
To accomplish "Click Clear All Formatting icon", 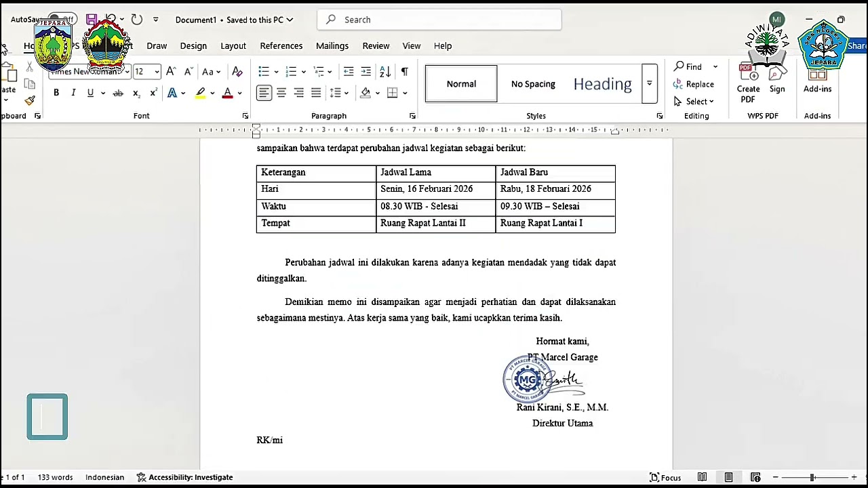I will click(237, 71).
